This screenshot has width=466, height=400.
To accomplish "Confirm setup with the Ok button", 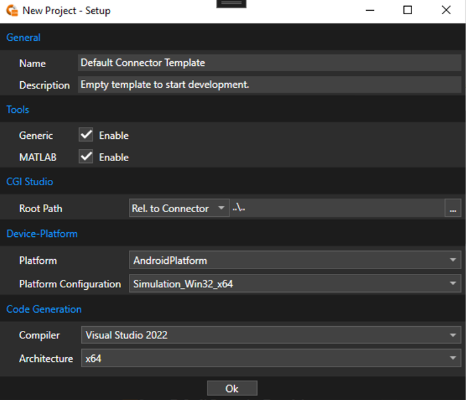I will coord(232,388).
